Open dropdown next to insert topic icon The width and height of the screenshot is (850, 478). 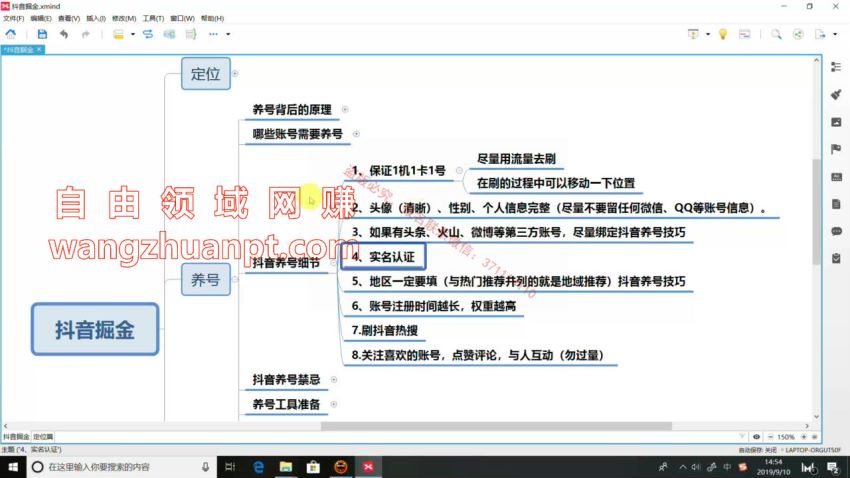point(132,34)
